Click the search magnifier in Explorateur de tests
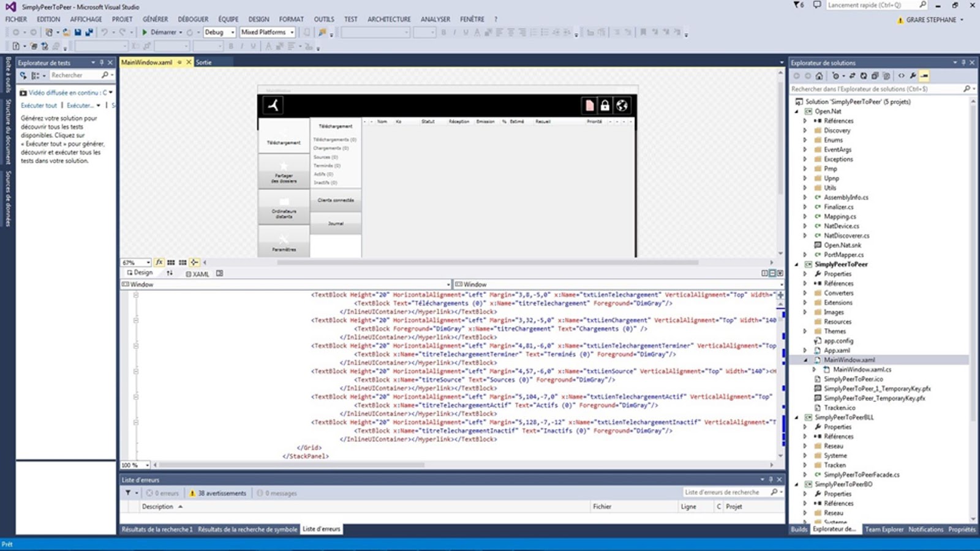The width and height of the screenshot is (980, 551). [105, 75]
